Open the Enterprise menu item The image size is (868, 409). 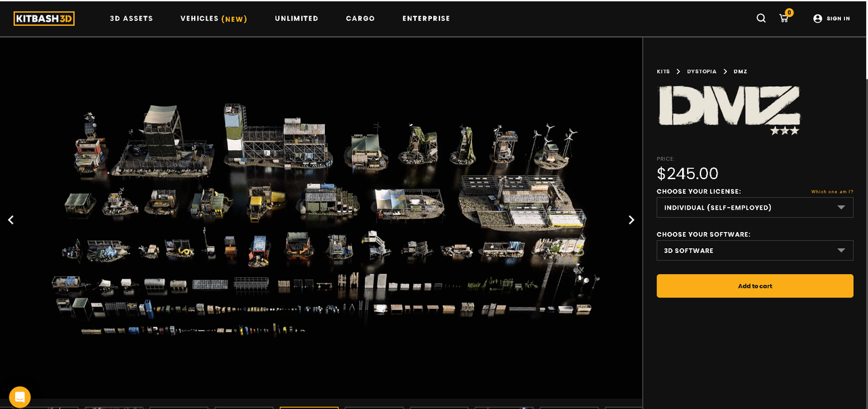[x=426, y=18]
